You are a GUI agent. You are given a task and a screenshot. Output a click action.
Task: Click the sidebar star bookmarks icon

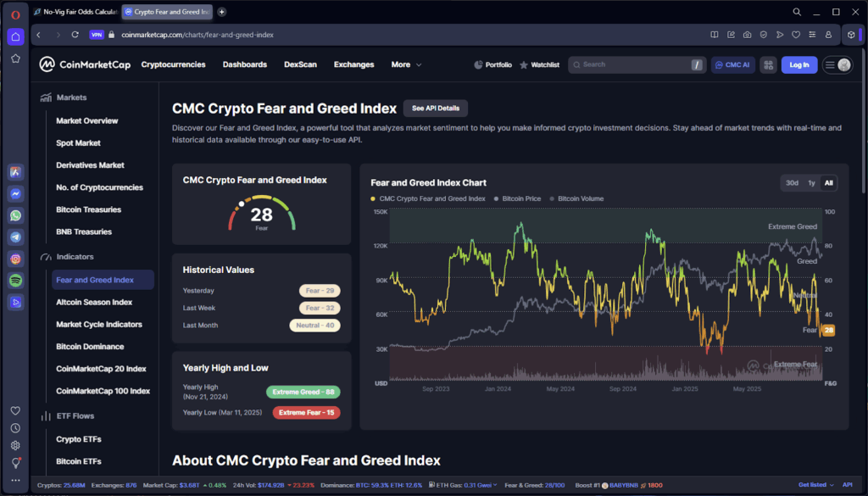click(15, 59)
